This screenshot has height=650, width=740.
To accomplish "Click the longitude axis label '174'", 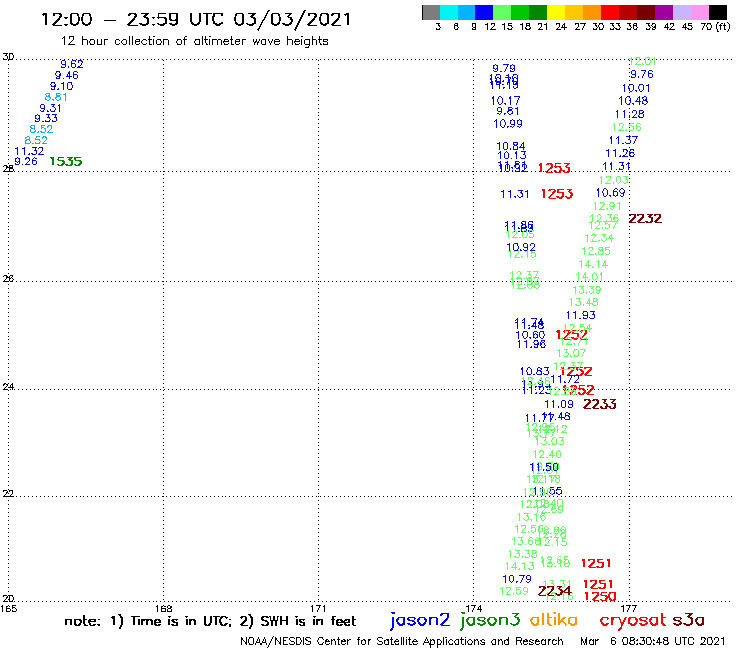I will pyautogui.click(x=473, y=608).
